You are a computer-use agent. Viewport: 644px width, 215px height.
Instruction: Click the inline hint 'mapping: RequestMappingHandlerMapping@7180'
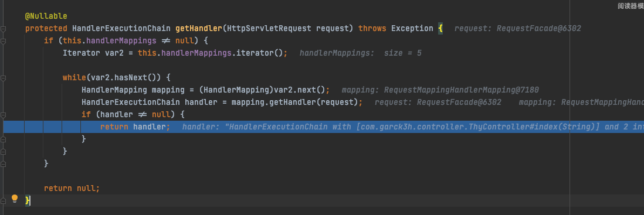coord(440,90)
